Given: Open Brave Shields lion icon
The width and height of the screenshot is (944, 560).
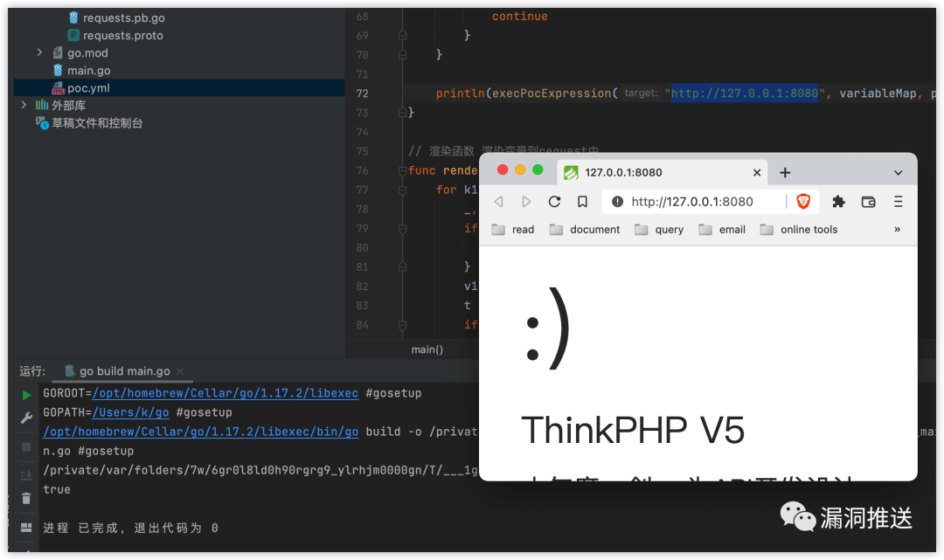Looking at the screenshot, I should (803, 202).
